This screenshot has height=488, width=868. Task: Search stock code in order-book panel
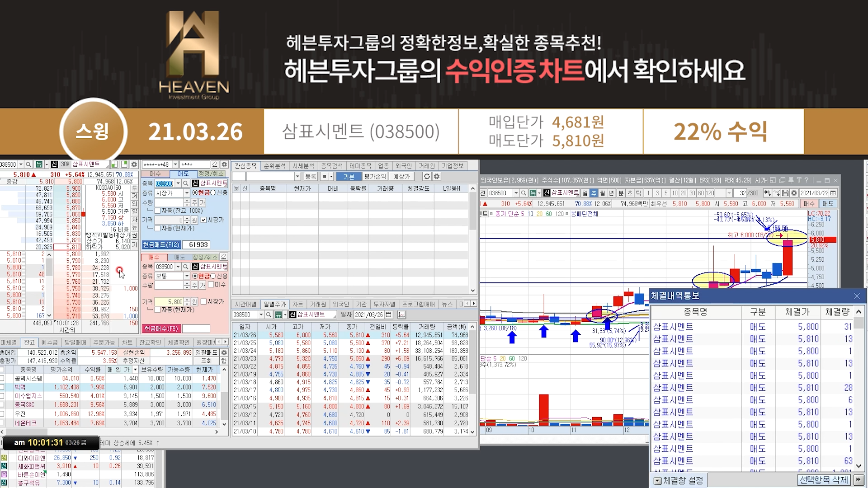coord(28,164)
